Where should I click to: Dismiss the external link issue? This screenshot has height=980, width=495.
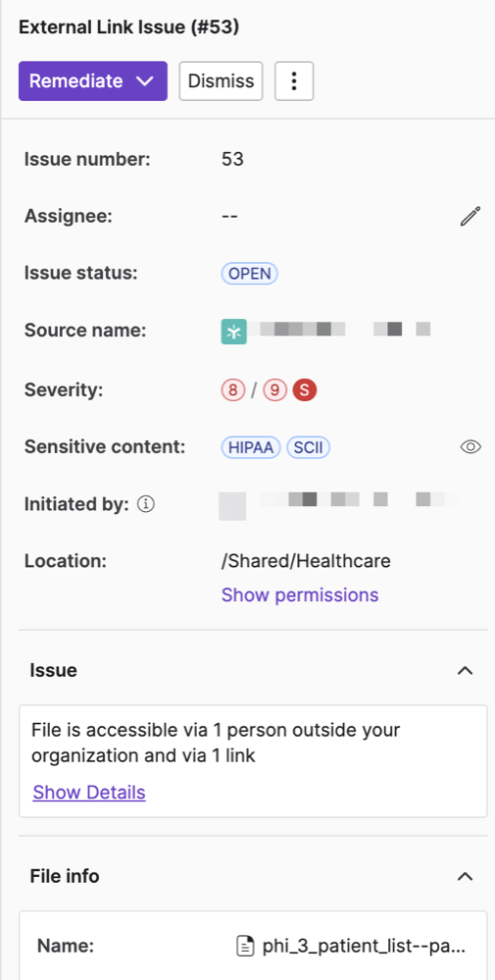point(221,80)
